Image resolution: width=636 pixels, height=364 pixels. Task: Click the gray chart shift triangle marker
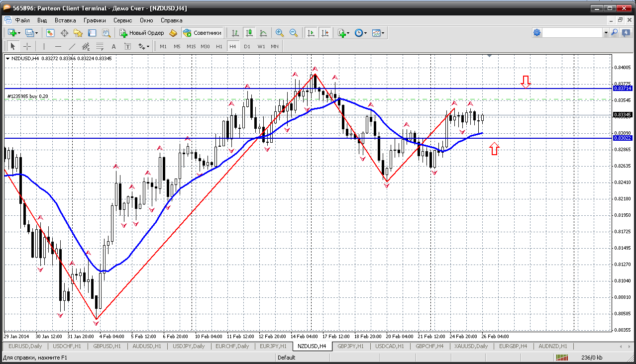point(489,56)
